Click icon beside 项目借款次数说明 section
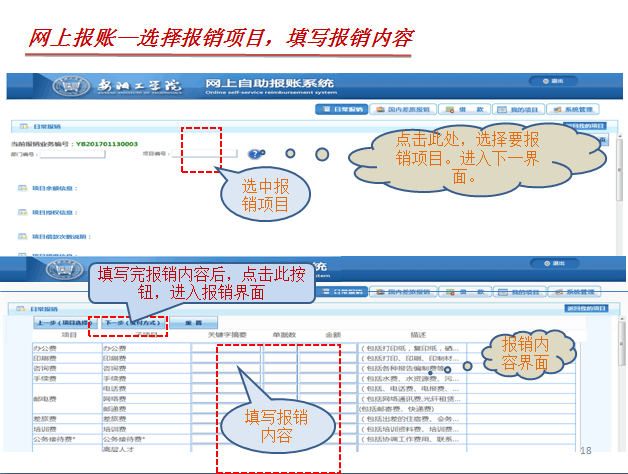Screen dimensions: 628x474 (22, 237)
